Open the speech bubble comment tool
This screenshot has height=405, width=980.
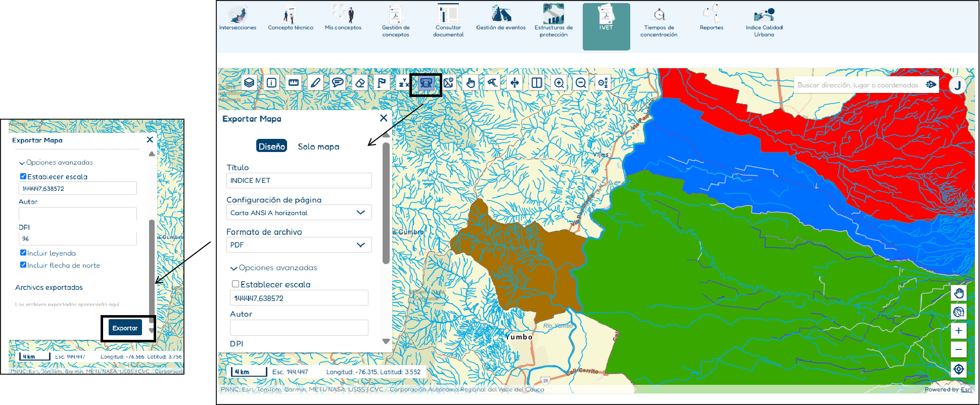tap(338, 82)
